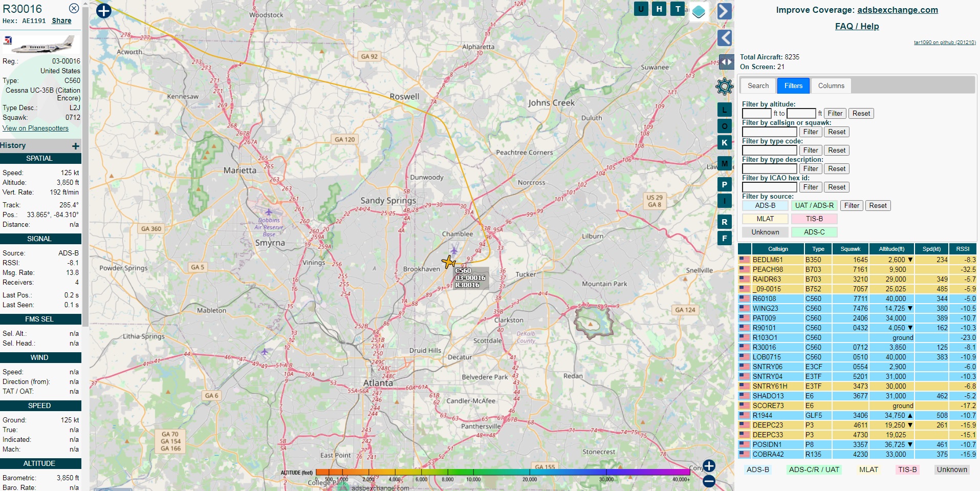Viewport: 980px width, 491px height.
Task: Click the altitude color scale bar
Action: [503, 472]
